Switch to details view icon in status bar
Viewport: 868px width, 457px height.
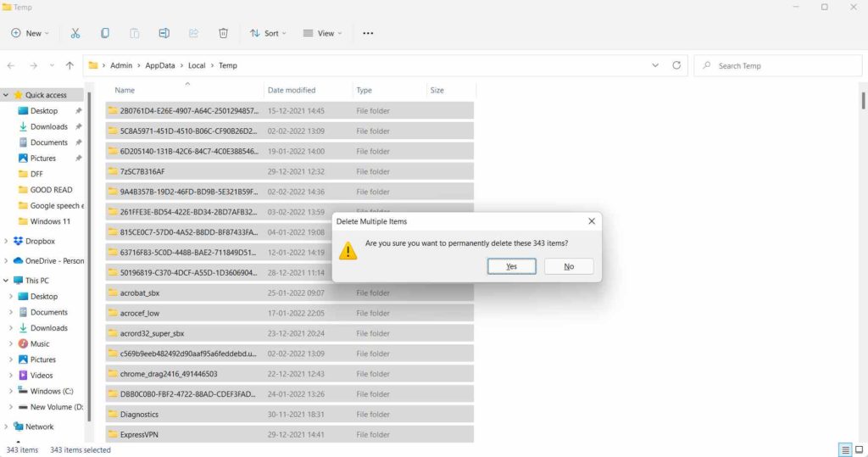(845, 450)
